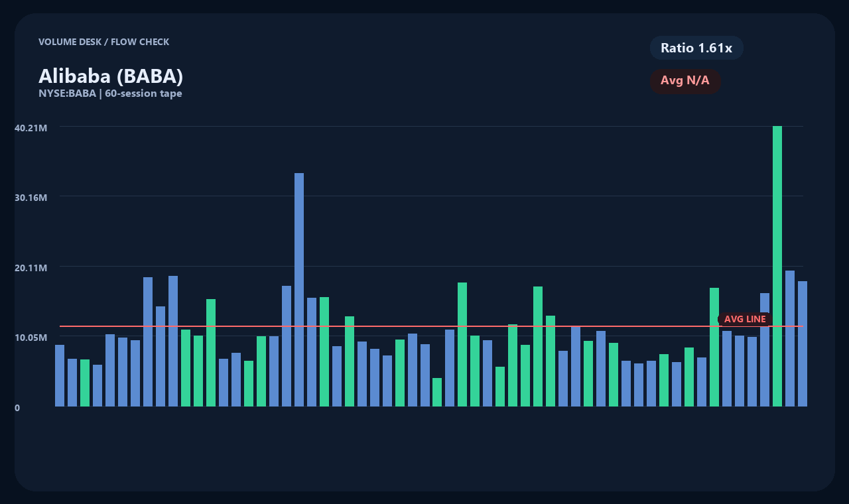Click the VOLUME DESK / FLOW CHECK header

(x=103, y=42)
